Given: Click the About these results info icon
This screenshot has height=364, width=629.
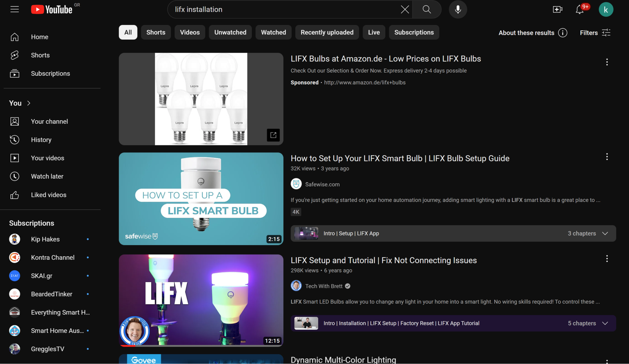Looking at the screenshot, I should [563, 33].
